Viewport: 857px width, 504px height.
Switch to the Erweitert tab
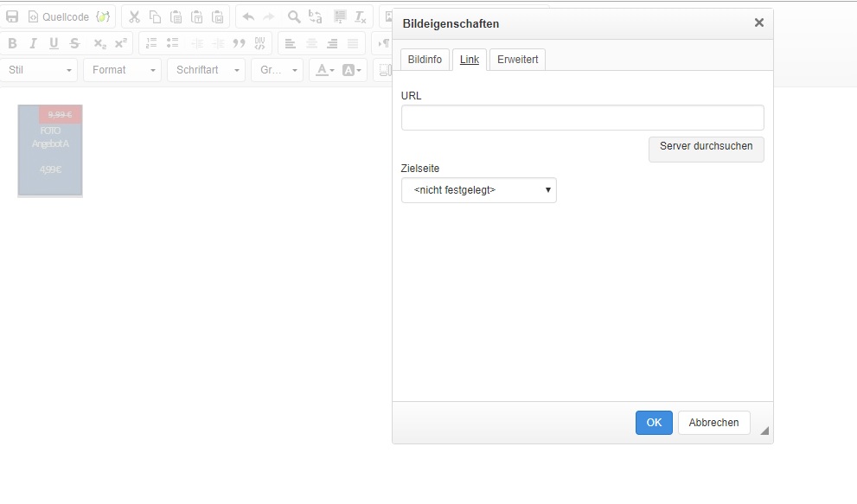[517, 60]
